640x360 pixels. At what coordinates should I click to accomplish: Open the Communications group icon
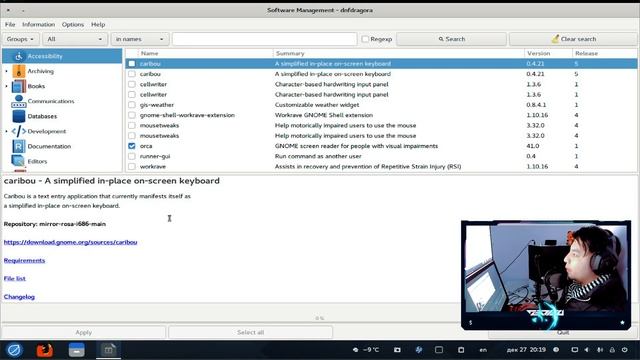[x=19, y=101]
